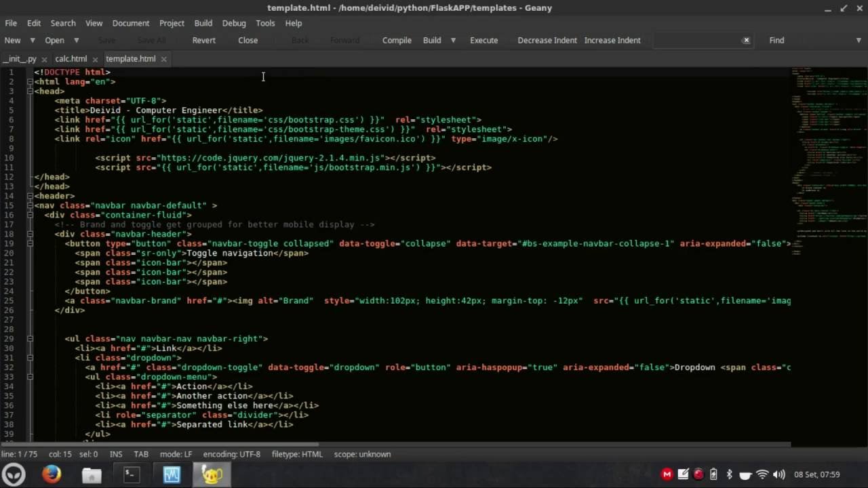Image resolution: width=868 pixels, height=488 pixels.
Task: Collapse the container-fluid div fold on line 16
Action: [30, 215]
